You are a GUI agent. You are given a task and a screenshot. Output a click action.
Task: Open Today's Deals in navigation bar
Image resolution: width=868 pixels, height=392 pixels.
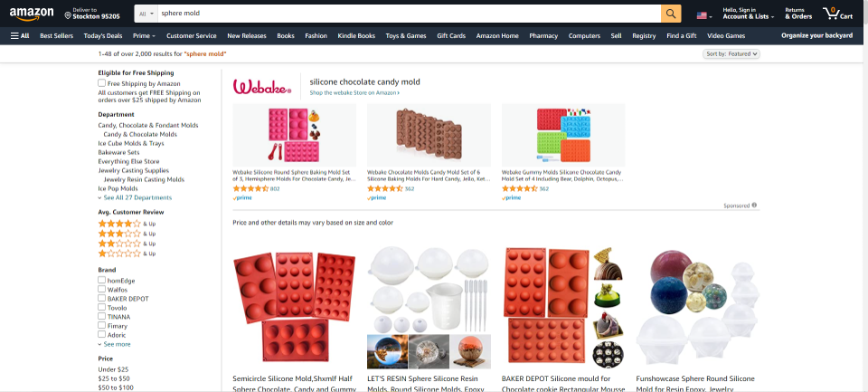coord(103,36)
